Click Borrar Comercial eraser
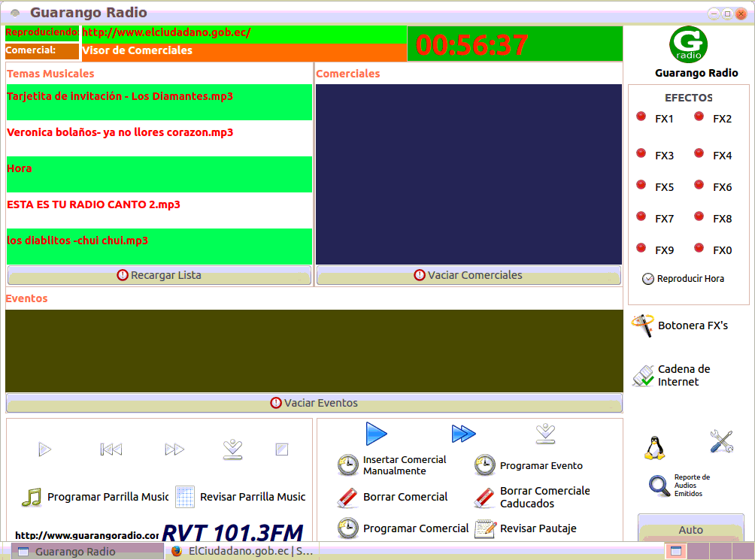Viewport: 755px width, 560px height. (x=393, y=497)
